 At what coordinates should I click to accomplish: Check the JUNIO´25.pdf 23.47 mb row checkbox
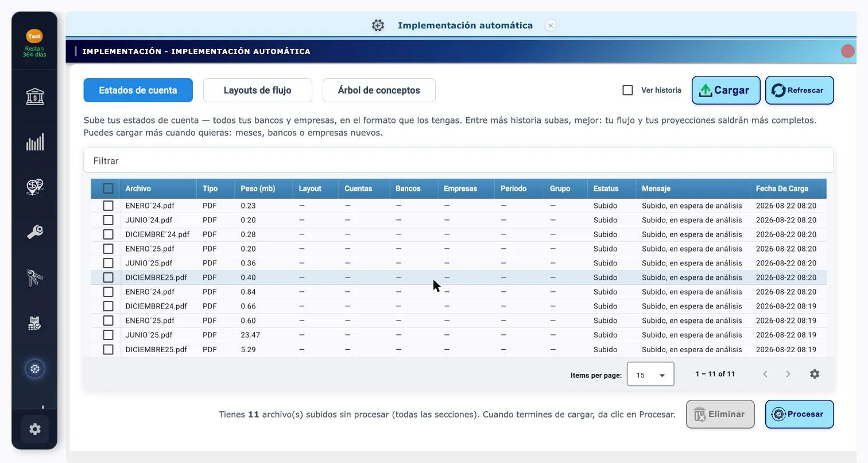108,335
